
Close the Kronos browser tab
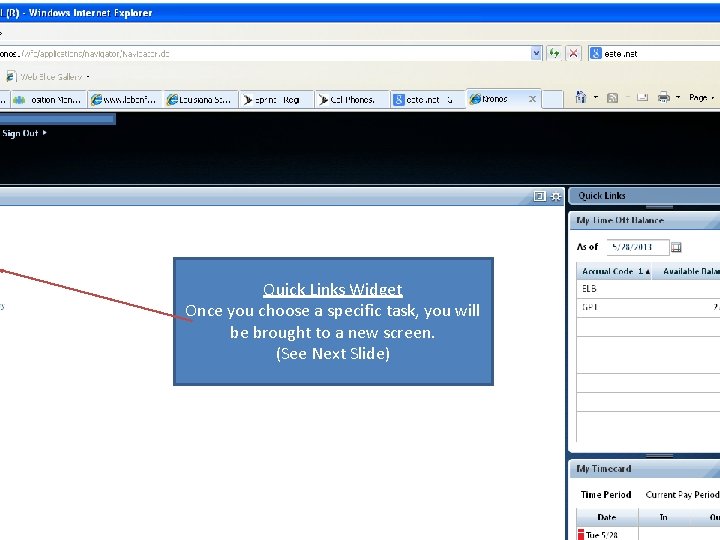coord(532,99)
